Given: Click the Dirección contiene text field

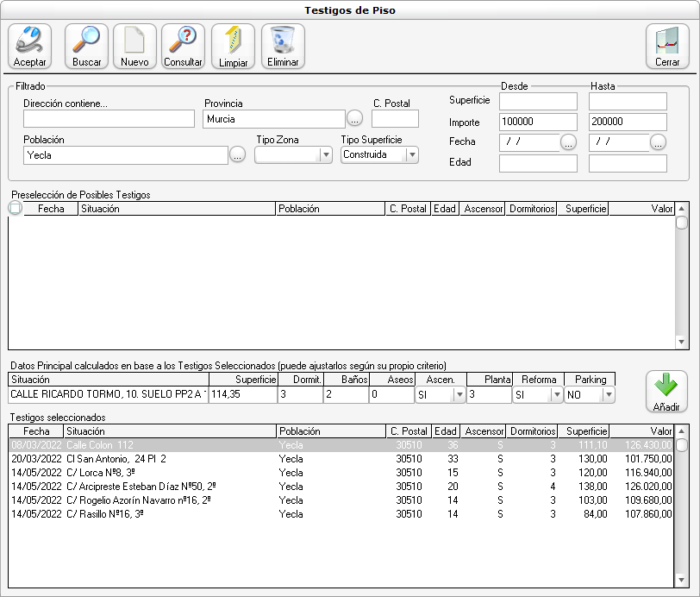Looking at the screenshot, I should pyautogui.click(x=109, y=119).
